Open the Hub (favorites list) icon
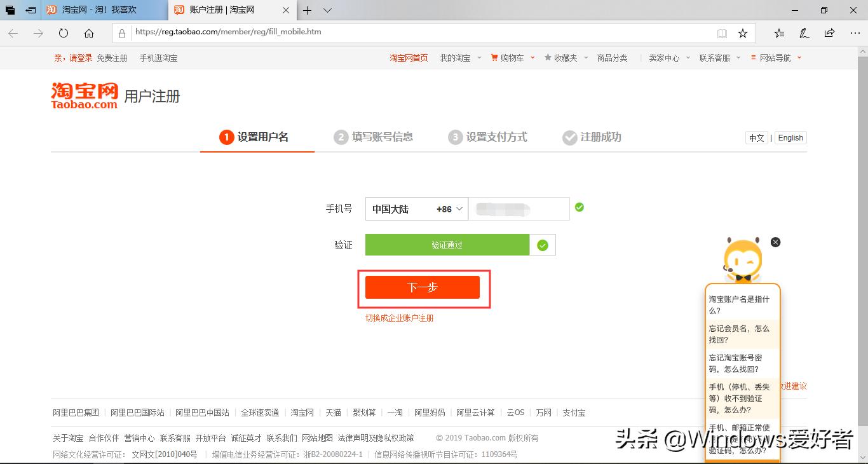This screenshot has height=464, width=868. click(780, 33)
